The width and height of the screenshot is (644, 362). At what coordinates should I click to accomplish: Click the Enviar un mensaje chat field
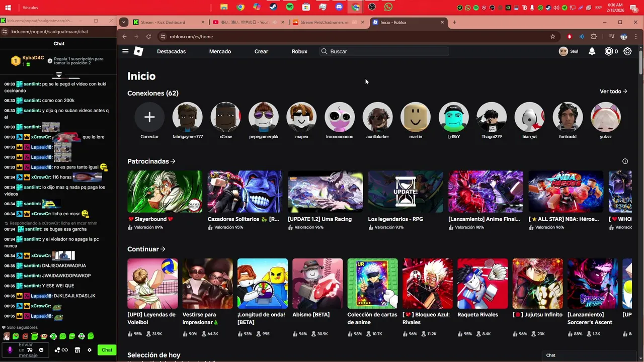[x=26, y=350]
